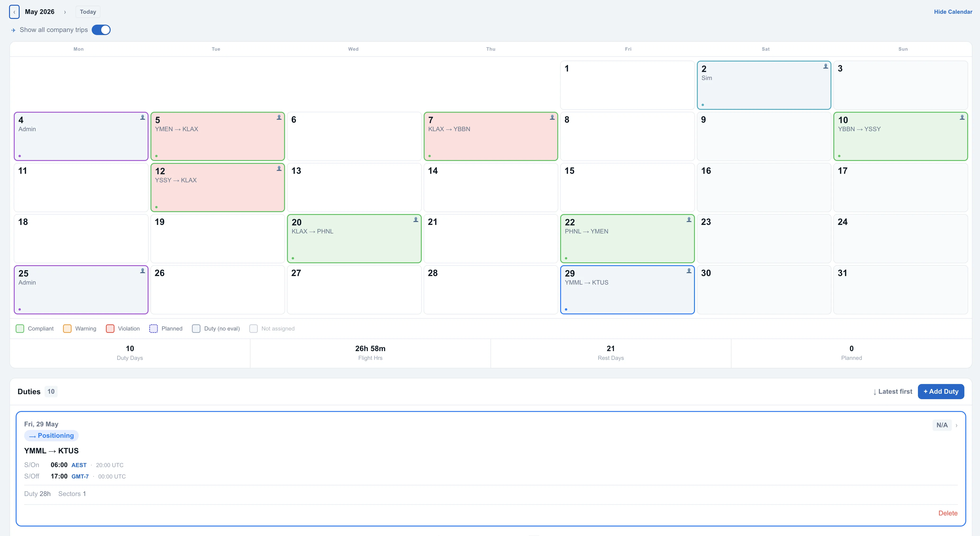Select the May 10 YBBN → YSSY duty
This screenshot has height=536, width=980.
900,136
